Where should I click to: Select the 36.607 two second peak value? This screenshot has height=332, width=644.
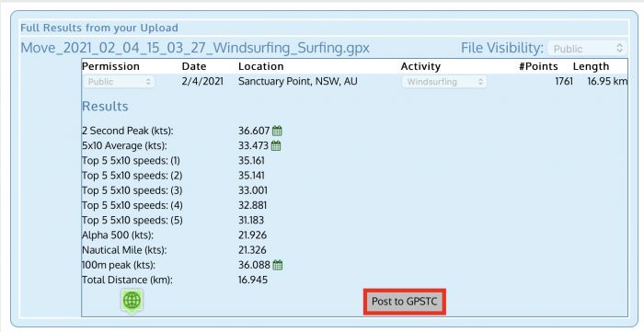tap(254, 131)
